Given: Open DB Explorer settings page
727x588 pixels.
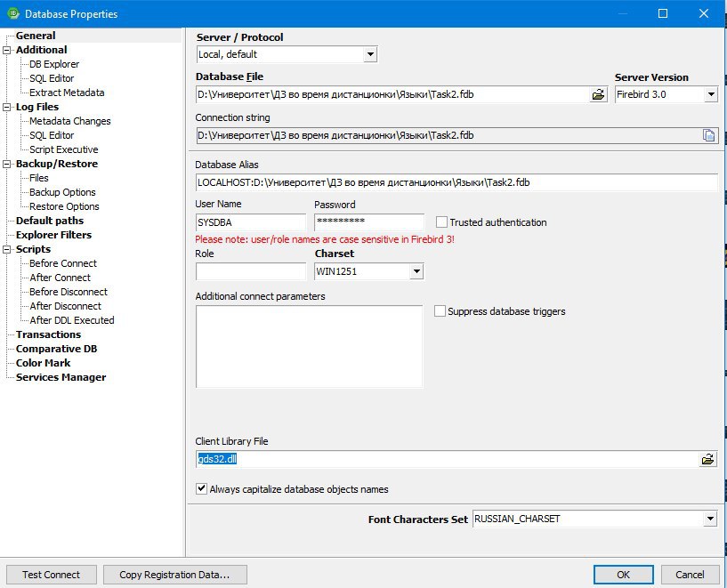Looking at the screenshot, I should point(54,64).
